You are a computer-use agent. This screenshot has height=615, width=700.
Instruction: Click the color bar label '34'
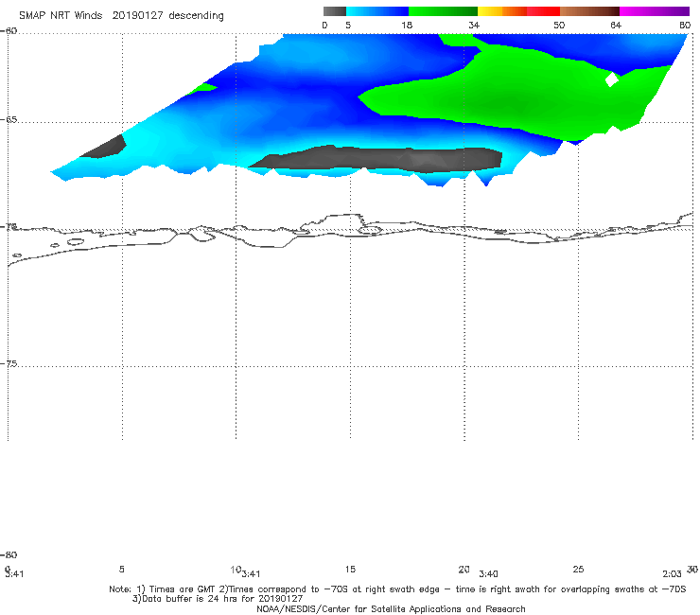[474, 26]
